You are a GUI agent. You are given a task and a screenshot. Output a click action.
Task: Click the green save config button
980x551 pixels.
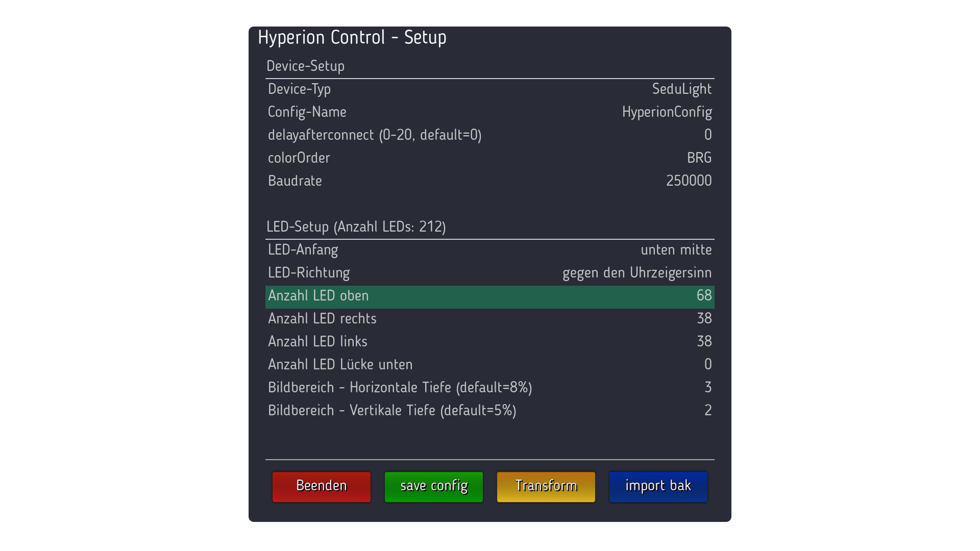(434, 487)
